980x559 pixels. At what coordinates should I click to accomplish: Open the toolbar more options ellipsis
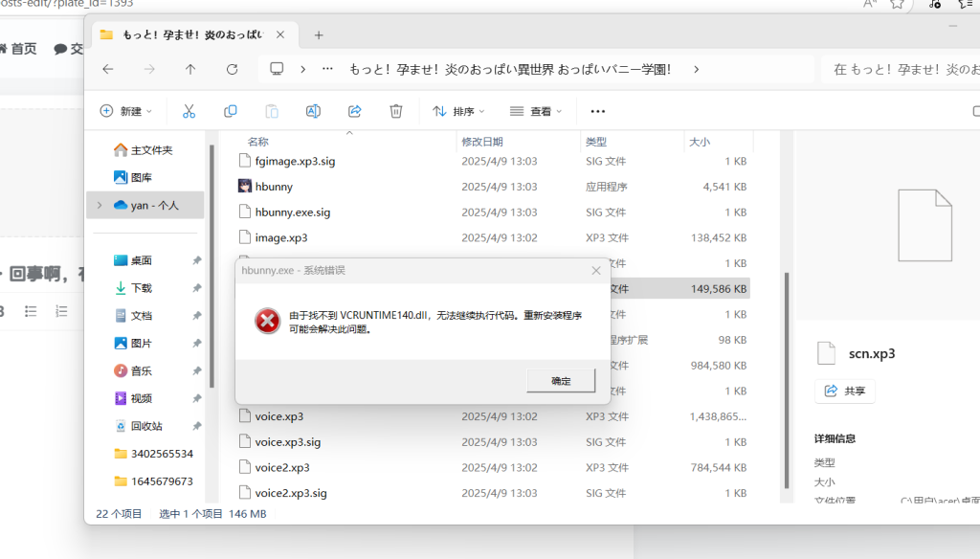click(598, 111)
